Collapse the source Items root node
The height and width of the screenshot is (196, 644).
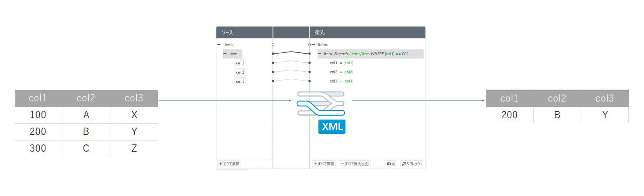click(x=219, y=45)
